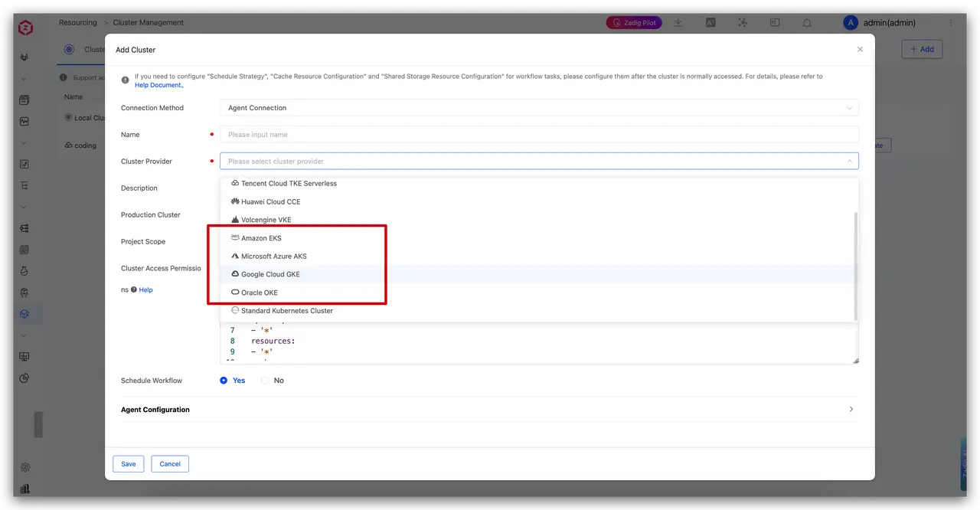Image resolution: width=980 pixels, height=510 pixels.
Task: Expand the Agent Configuration section
Action: click(488, 410)
